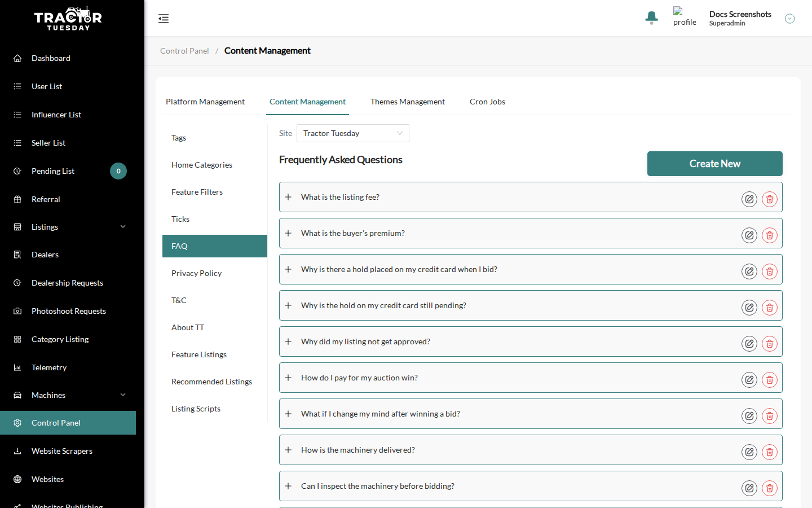Click the Tractor Tuesday logo

pos(68,18)
